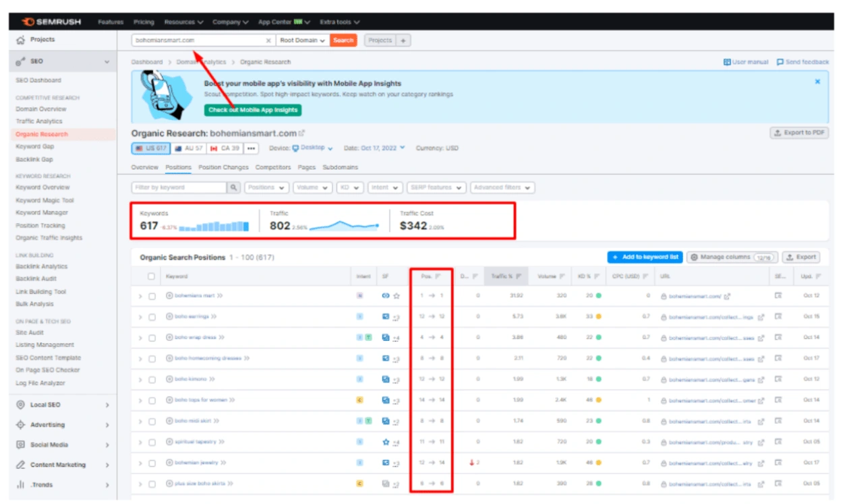
Task: Collapse the SEO section in sidebar
Action: (x=107, y=62)
